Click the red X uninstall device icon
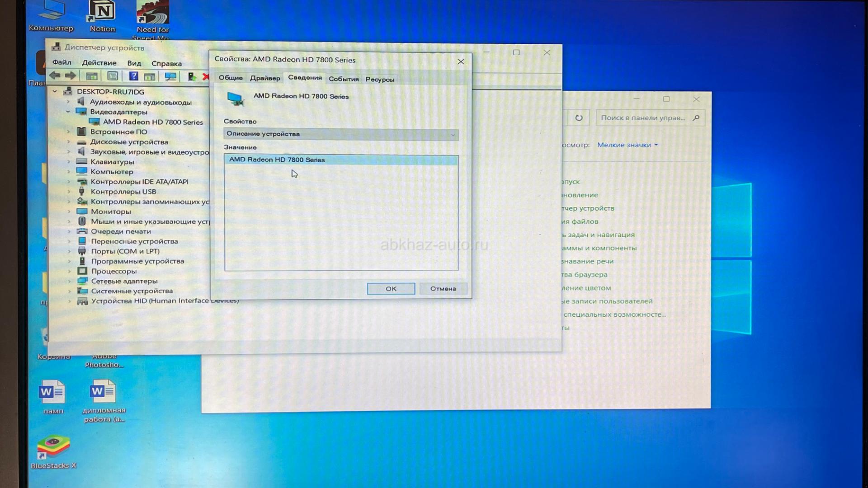This screenshot has width=868, height=488. coord(206,77)
